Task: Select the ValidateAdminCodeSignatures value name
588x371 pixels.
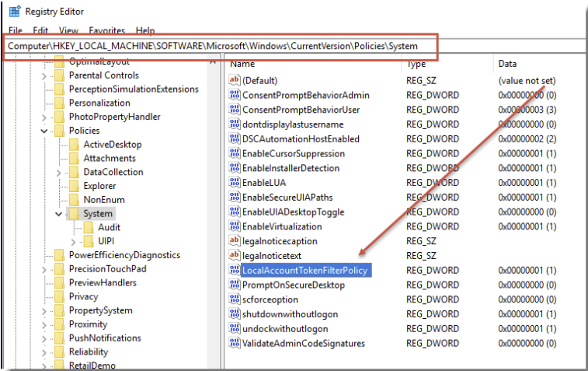Action: tap(304, 343)
